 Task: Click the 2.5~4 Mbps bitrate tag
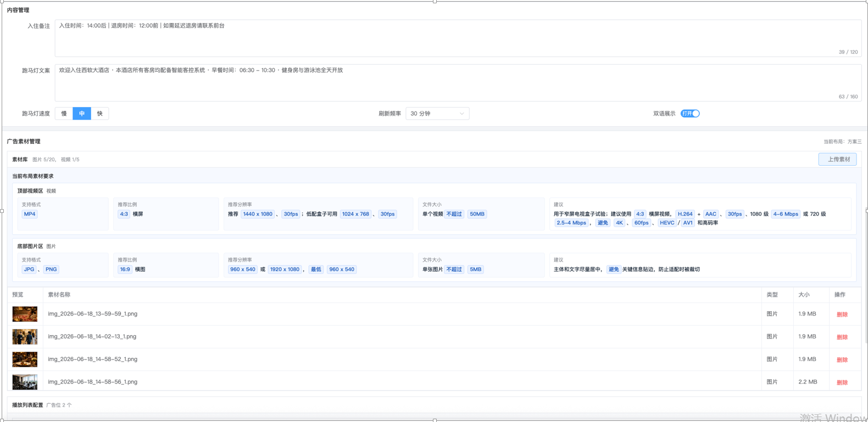(571, 223)
